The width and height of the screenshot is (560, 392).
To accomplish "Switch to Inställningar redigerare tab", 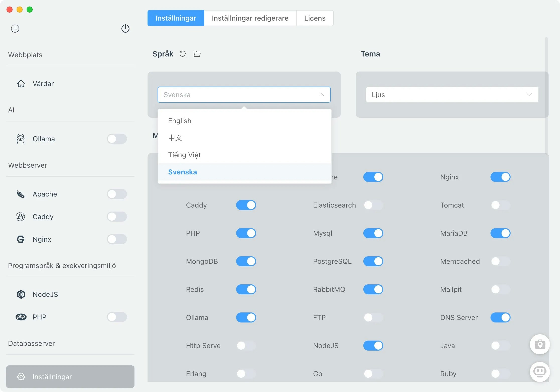I will tap(250, 18).
